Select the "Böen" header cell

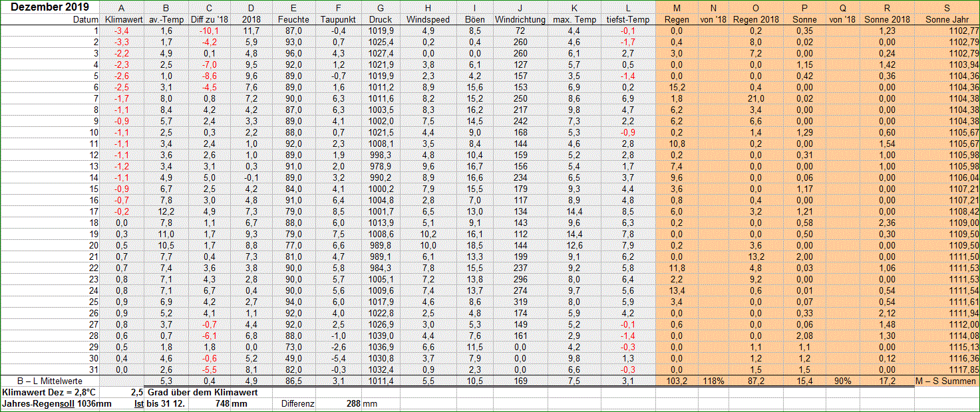474,20
